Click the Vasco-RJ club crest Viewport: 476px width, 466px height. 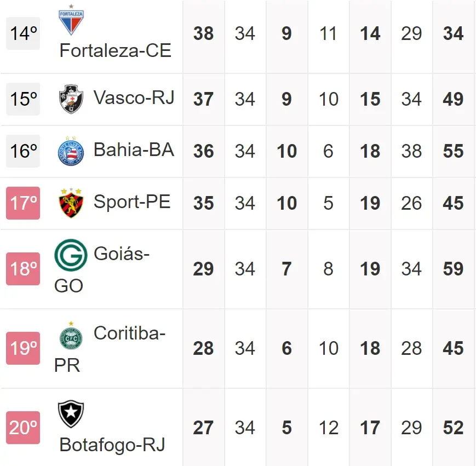click(x=71, y=99)
